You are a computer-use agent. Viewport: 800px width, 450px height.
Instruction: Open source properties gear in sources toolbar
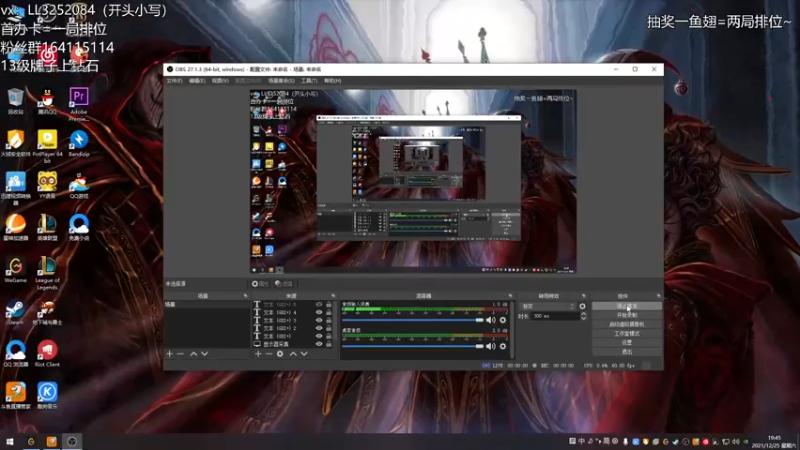pos(280,354)
